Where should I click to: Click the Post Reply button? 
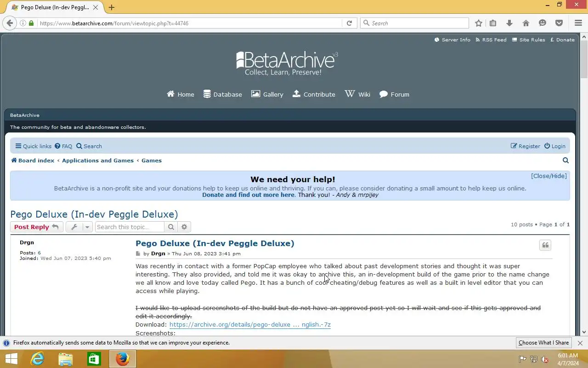pos(36,227)
